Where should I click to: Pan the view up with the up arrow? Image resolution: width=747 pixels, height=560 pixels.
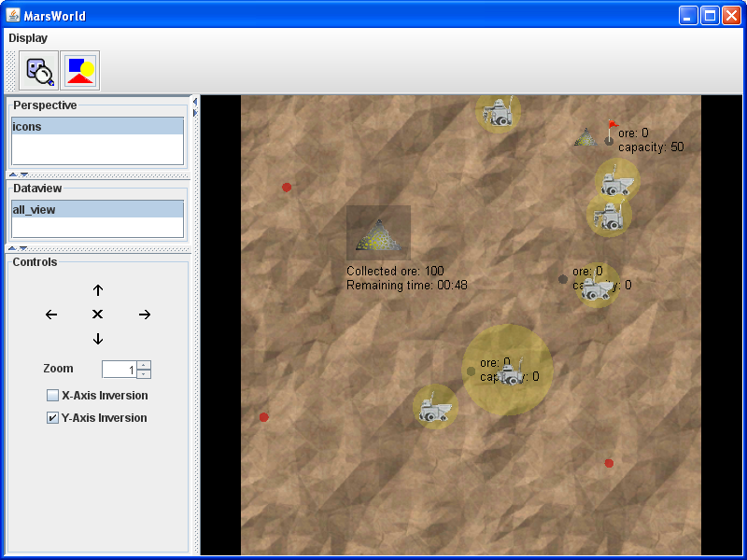pyautogui.click(x=98, y=290)
